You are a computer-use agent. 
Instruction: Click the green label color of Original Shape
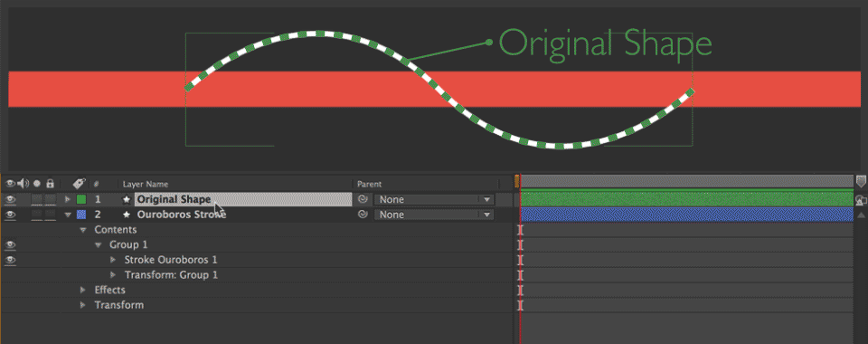pyautogui.click(x=81, y=199)
